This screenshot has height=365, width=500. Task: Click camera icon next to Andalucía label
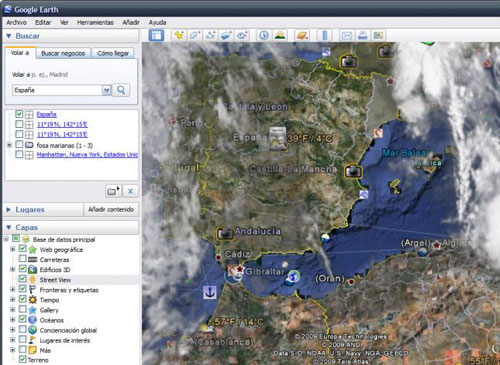pyautogui.click(x=225, y=234)
